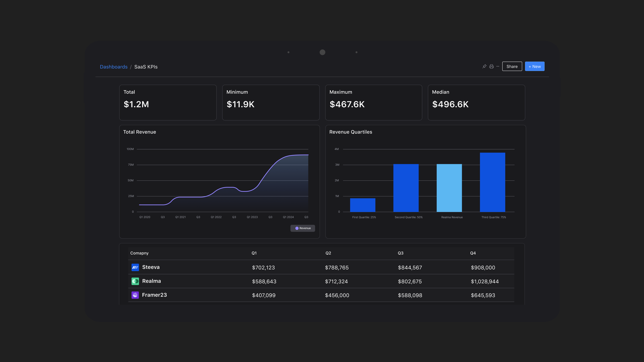
Task: Sort table by the Q1 column header
Action: pyautogui.click(x=254, y=253)
